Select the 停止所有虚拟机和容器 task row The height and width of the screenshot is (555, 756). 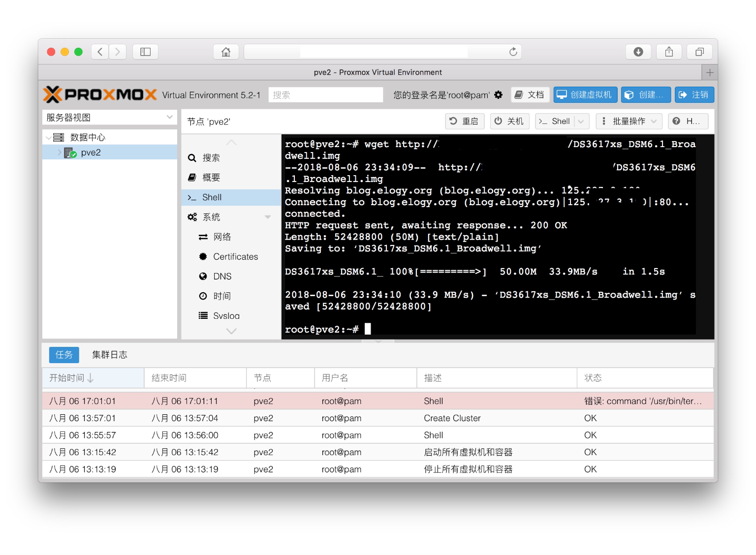[378, 469]
